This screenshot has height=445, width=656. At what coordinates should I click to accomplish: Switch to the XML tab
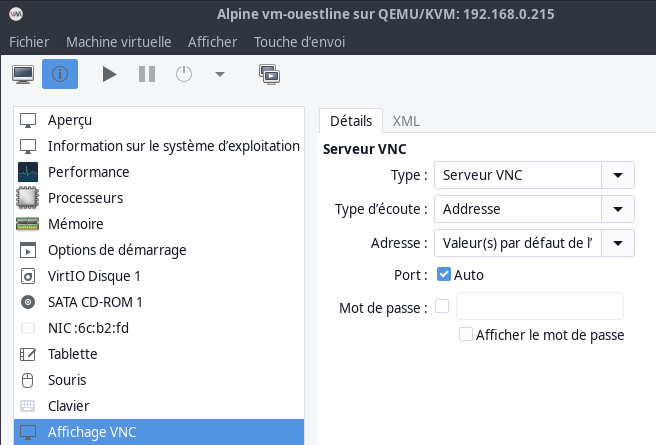(x=406, y=121)
